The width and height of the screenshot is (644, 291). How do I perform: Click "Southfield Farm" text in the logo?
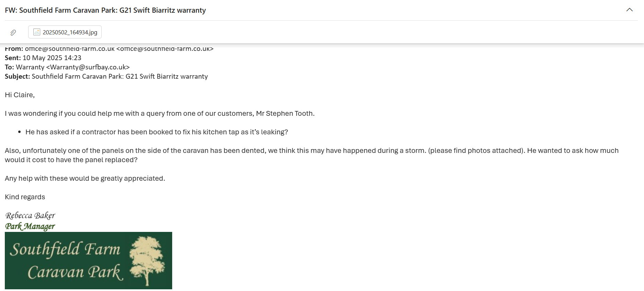[x=65, y=249]
